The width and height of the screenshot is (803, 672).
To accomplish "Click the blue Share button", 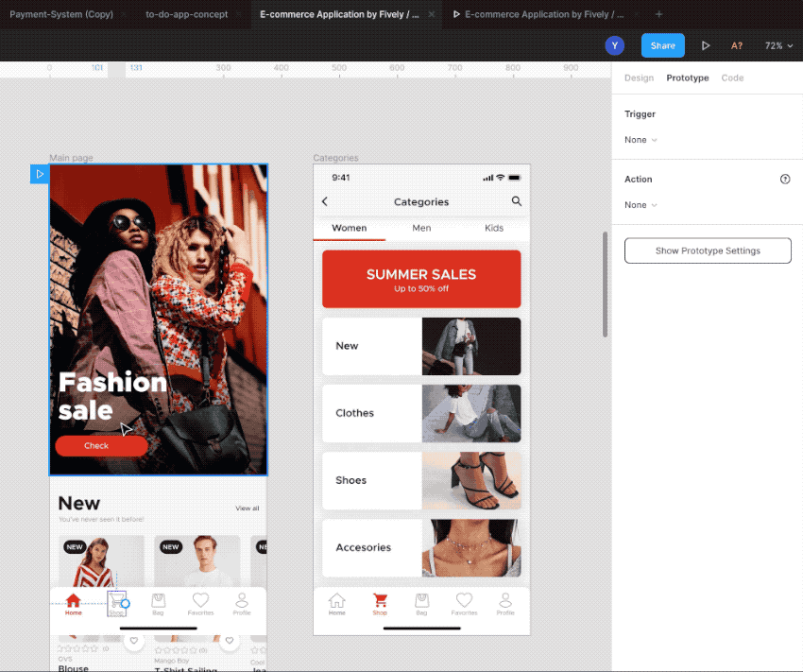I will [x=662, y=45].
